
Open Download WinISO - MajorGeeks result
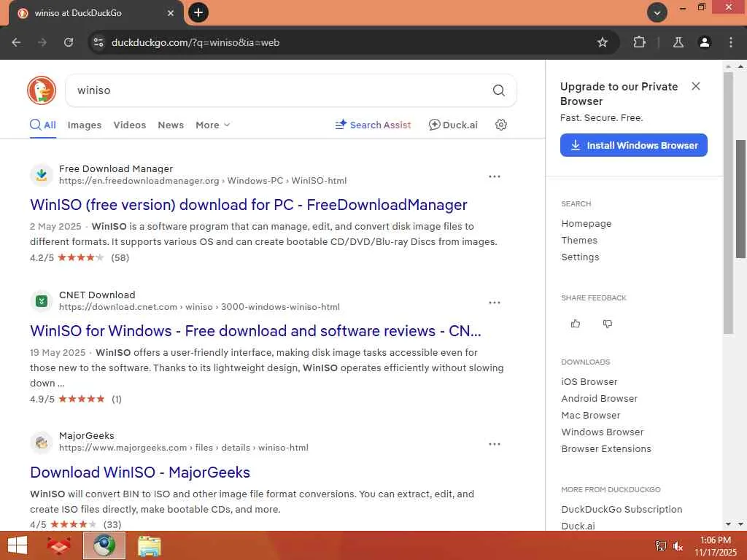tap(140, 472)
